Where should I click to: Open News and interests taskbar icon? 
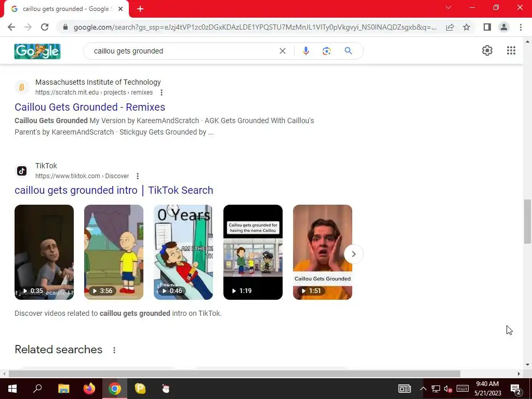pyautogui.click(x=404, y=389)
